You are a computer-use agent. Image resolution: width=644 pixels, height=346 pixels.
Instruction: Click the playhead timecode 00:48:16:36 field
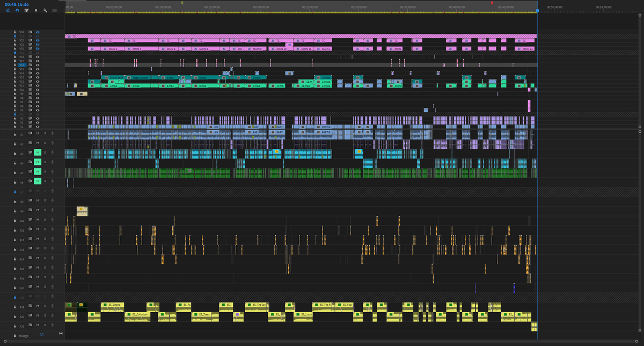click(x=17, y=4)
